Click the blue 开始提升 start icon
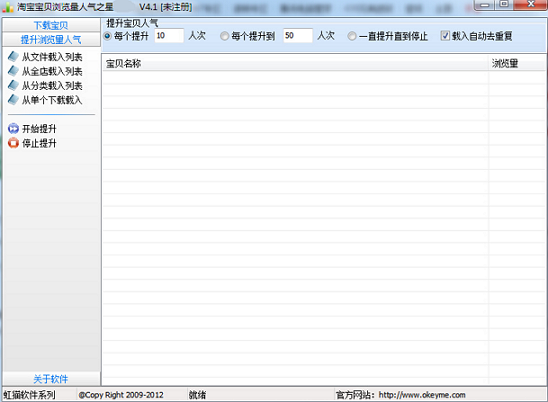Viewport: 548px width, 402px height. [13, 129]
